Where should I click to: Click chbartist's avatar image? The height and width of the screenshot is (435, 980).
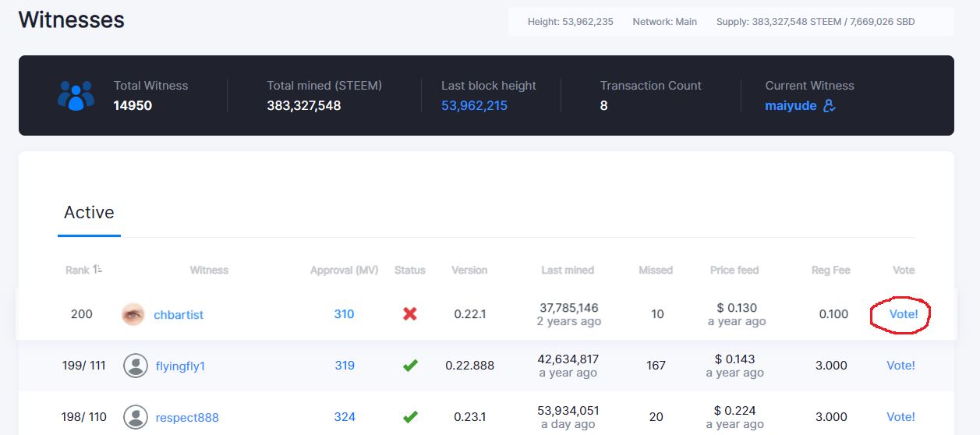point(133,314)
